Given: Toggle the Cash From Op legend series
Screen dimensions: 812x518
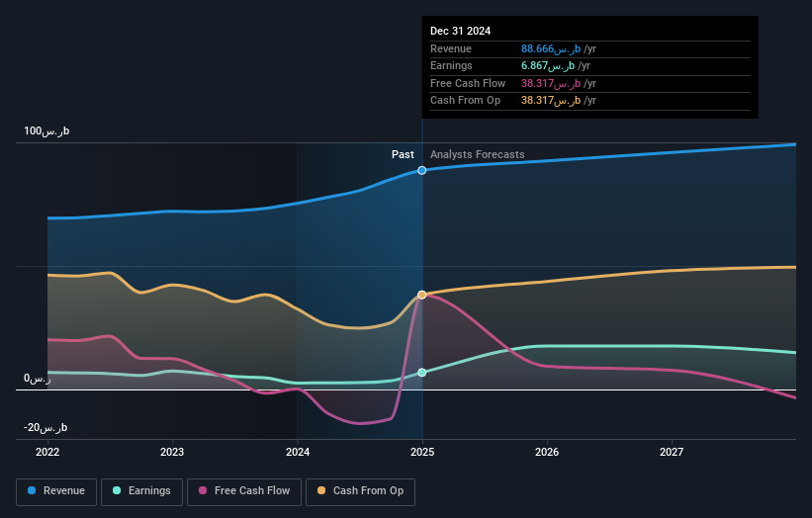Looking at the screenshot, I should point(360,491).
